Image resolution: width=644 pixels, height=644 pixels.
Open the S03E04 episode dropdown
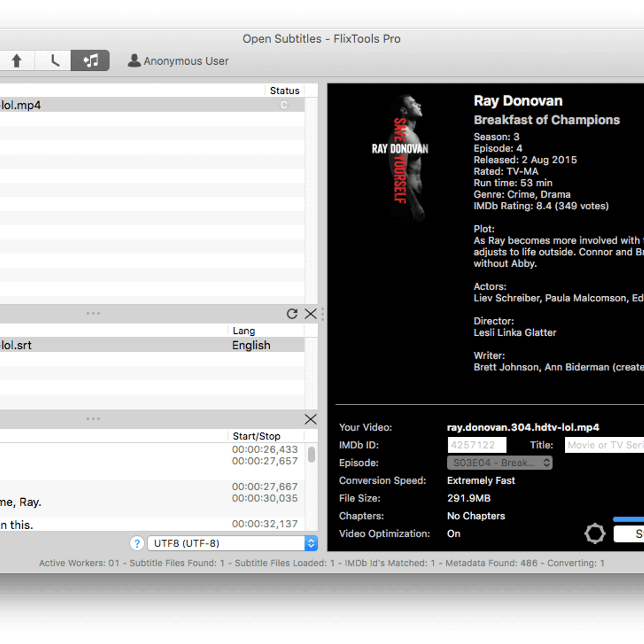click(500, 462)
